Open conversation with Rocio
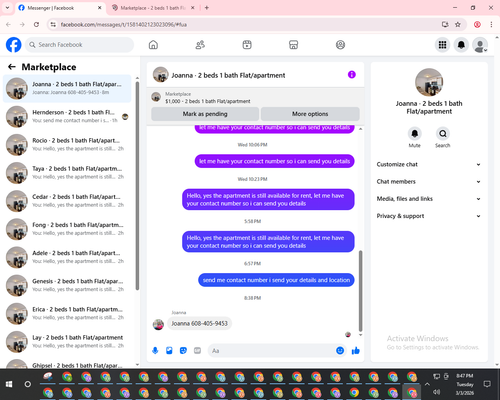The height and width of the screenshot is (400, 500). tap(67, 145)
